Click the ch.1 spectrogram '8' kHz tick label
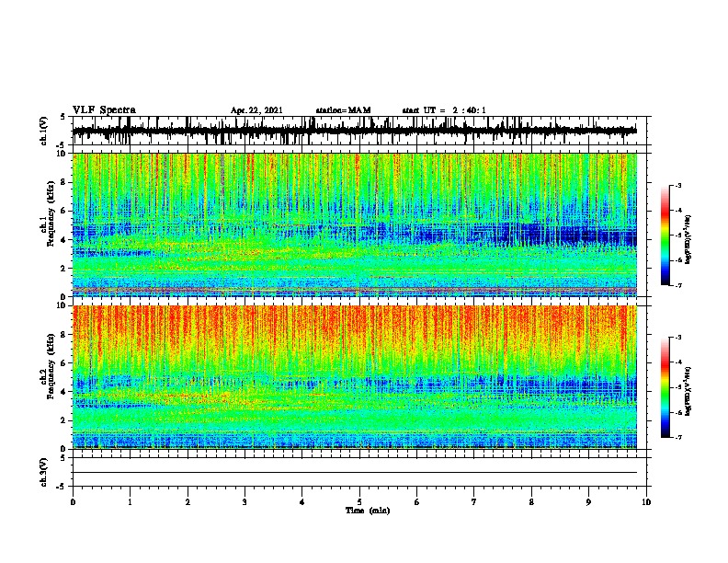The width and height of the screenshot is (728, 563). pos(64,182)
